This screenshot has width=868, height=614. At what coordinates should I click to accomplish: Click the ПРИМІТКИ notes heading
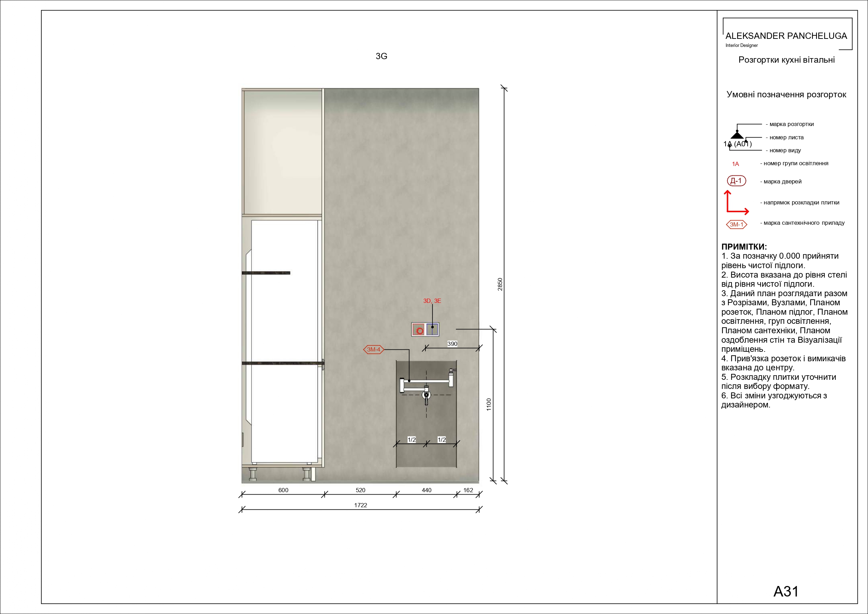pyautogui.click(x=744, y=247)
